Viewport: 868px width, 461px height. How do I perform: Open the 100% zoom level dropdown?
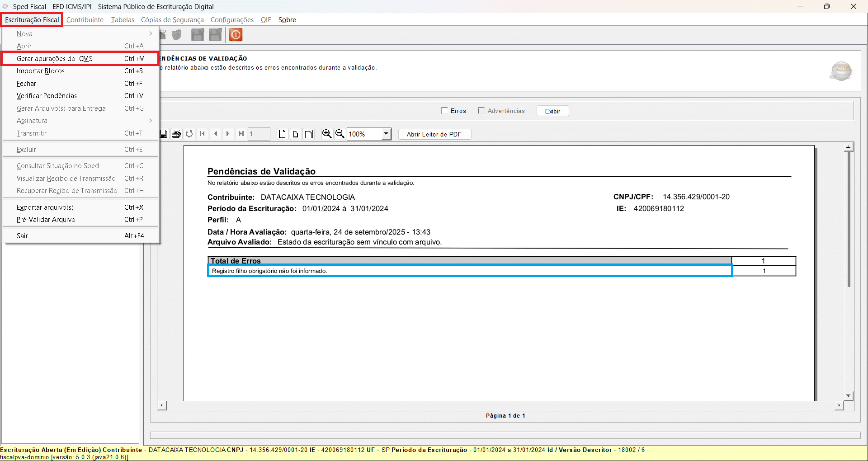tap(386, 134)
